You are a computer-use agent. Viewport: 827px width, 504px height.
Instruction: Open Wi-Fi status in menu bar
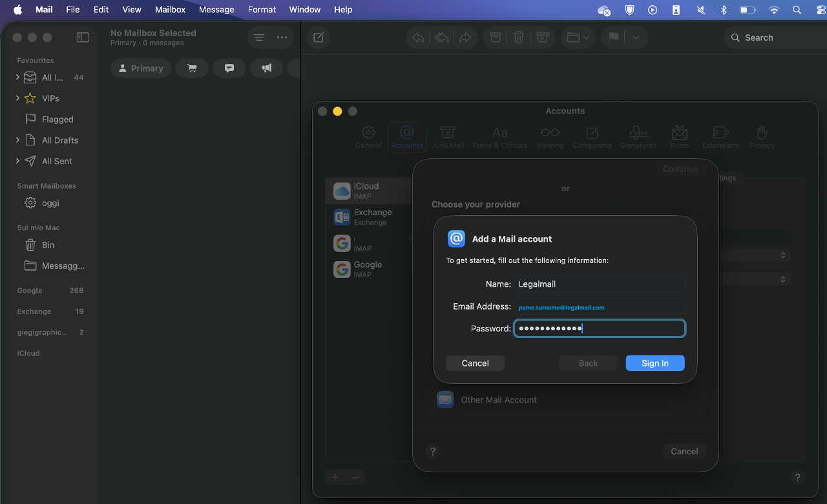pos(774,10)
